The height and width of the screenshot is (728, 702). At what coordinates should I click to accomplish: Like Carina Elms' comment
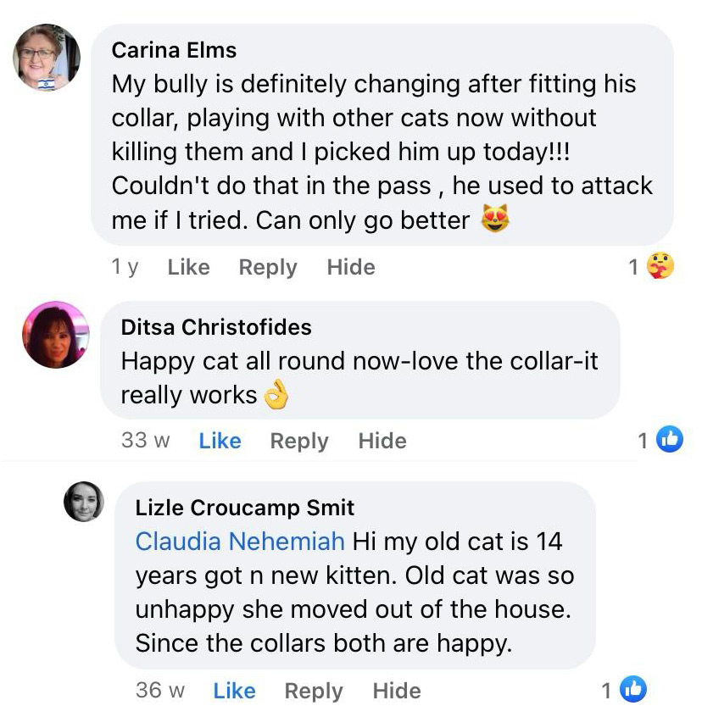click(188, 267)
